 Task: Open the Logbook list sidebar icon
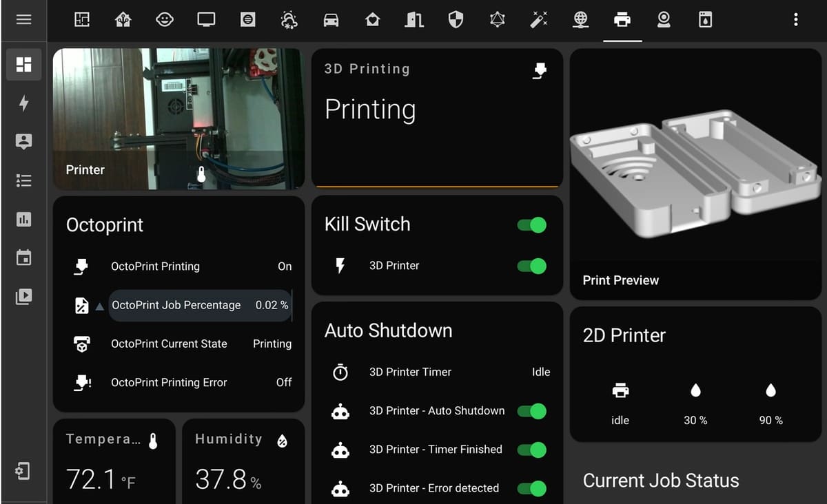click(x=23, y=180)
